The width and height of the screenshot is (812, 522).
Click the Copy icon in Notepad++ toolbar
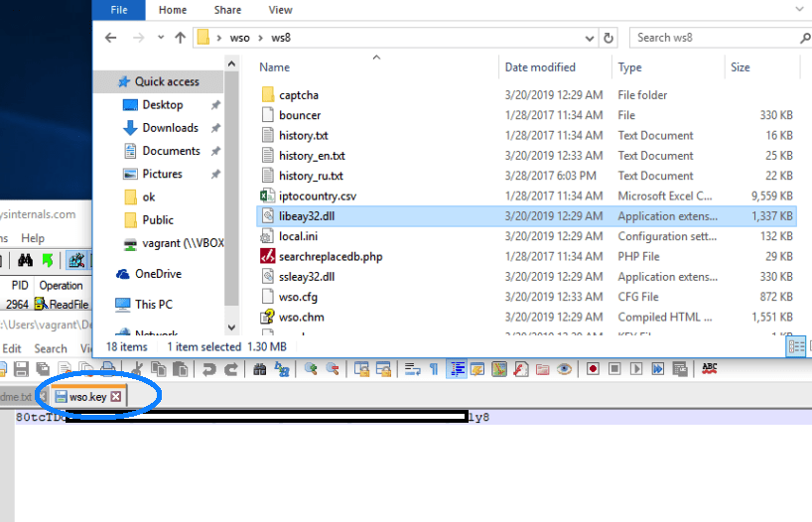158,369
